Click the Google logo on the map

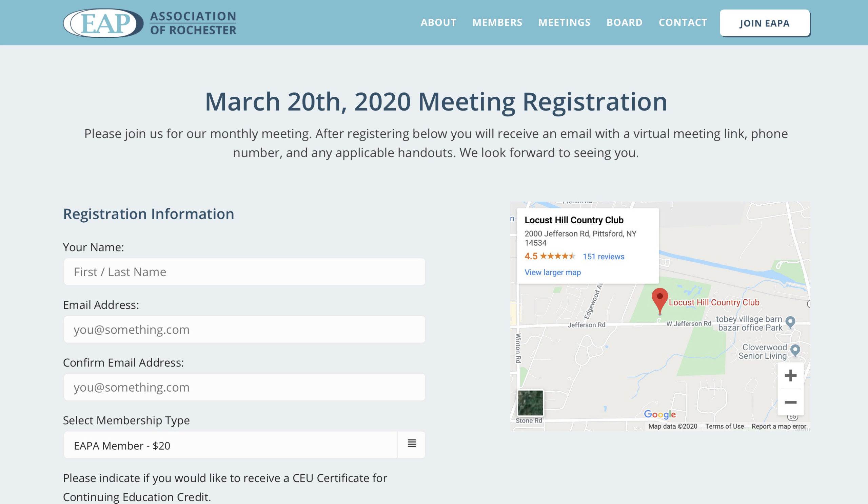tap(660, 414)
